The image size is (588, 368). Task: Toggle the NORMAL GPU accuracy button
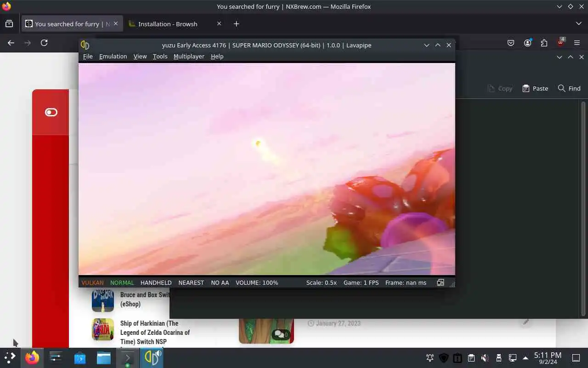click(122, 282)
